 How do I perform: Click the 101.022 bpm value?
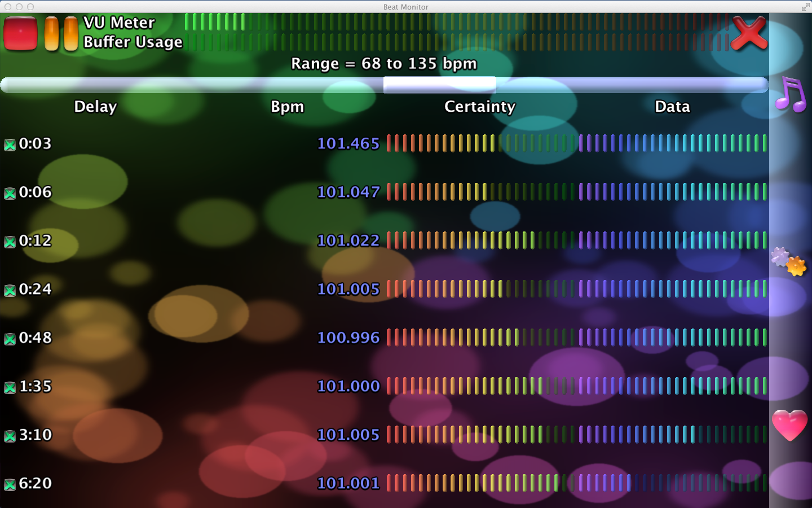coord(348,240)
